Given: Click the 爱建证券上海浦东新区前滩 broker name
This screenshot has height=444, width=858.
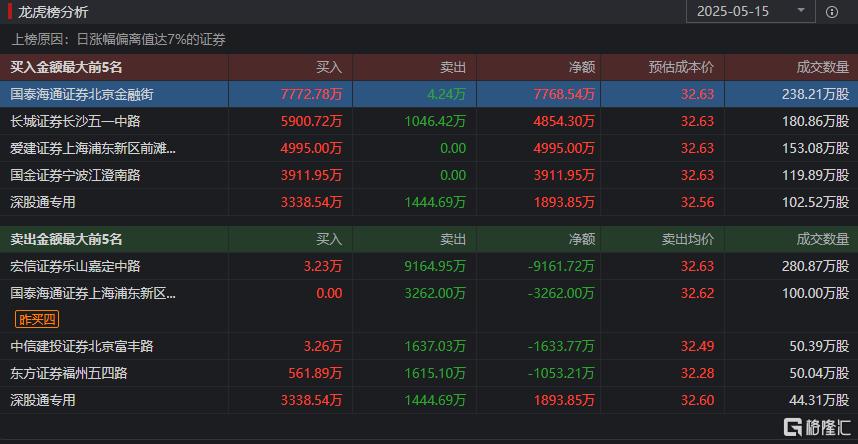Looking at the screenshot, I should coord(93,148).
